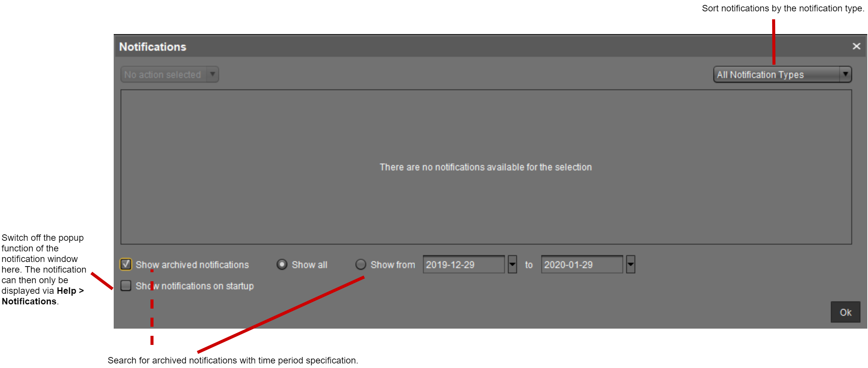
Task: Close the Notifications dialog with the X
Action: (x=856, y=46)
